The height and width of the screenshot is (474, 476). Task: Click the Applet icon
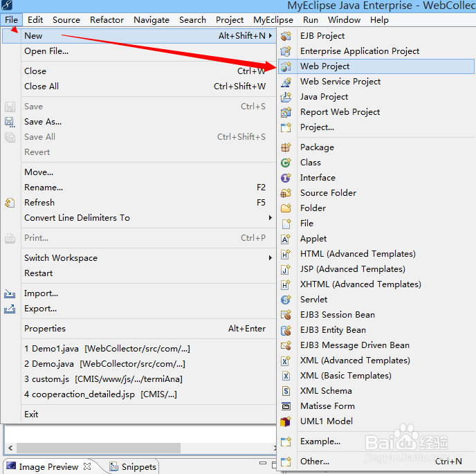[286, 239]
